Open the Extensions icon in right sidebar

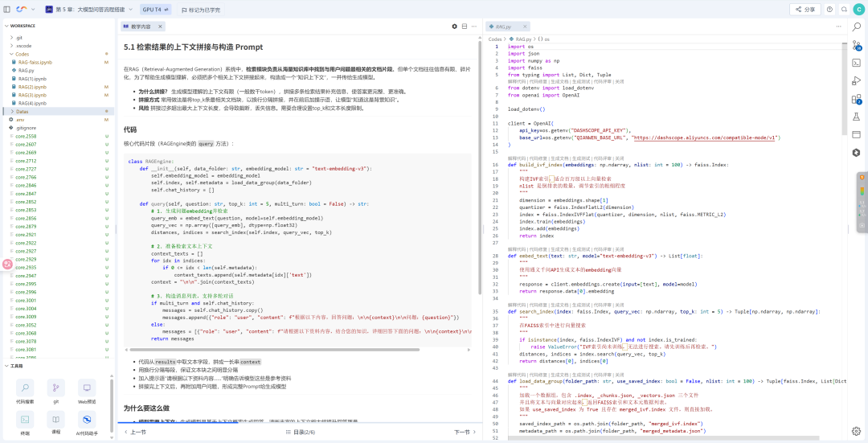856,99
